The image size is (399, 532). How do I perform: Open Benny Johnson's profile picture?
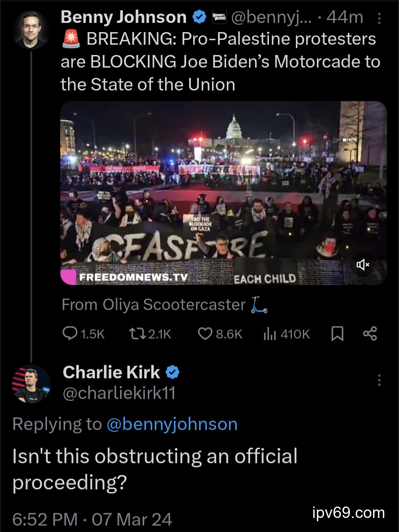tap(31, 30)
